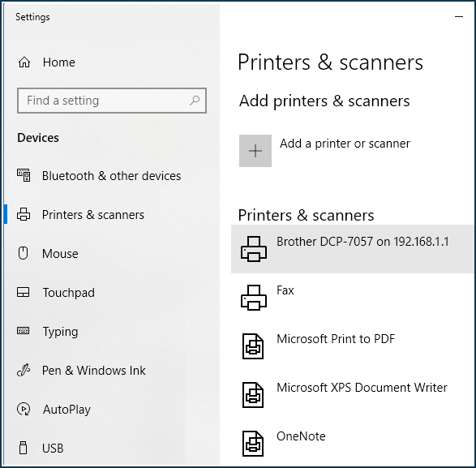Click the Home house icon
The width and height of the screenshot is (476, 468).
click(x=24, y=62)
